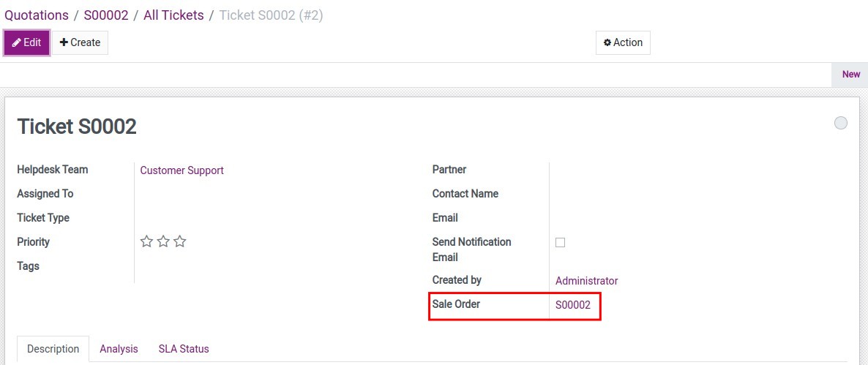
Task: Select the New stage in status bar
Action: point(850,74)
